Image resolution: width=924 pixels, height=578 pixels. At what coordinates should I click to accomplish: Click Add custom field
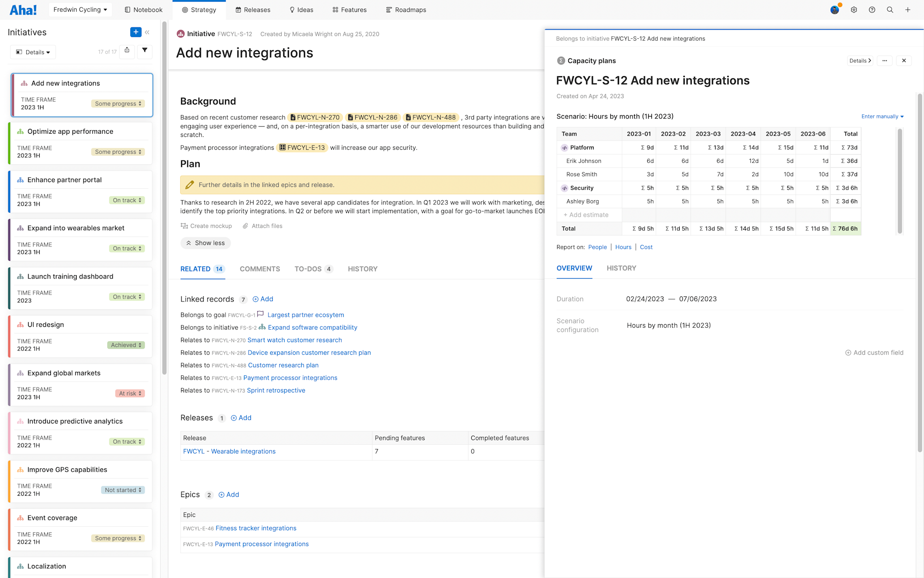click(x=874, y=352)
